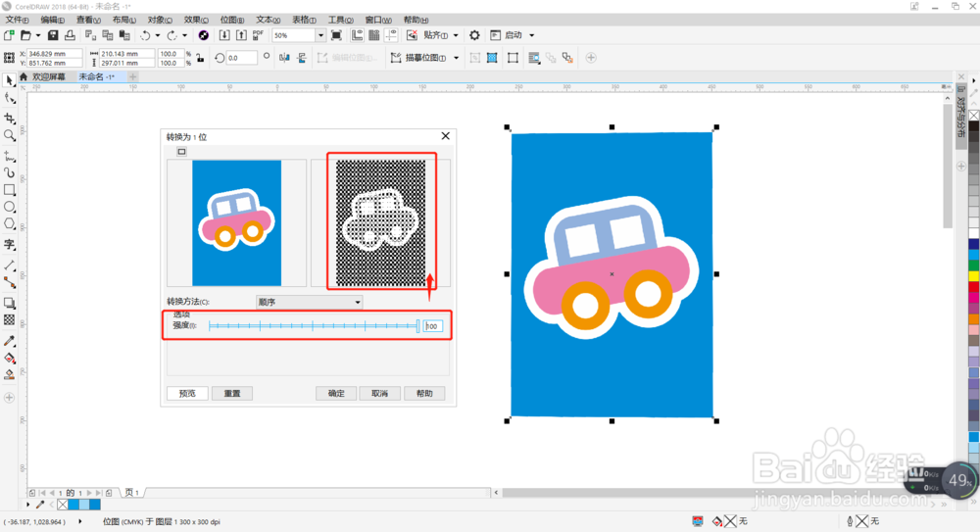
Task: Activate the Text (字) tool
Action: click(10, 244)
